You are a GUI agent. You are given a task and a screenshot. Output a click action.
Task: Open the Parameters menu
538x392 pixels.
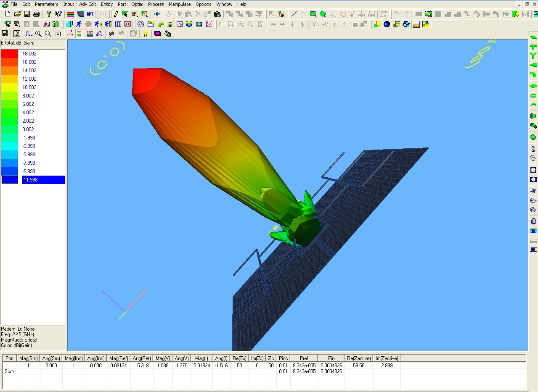(x=46, y=4)
